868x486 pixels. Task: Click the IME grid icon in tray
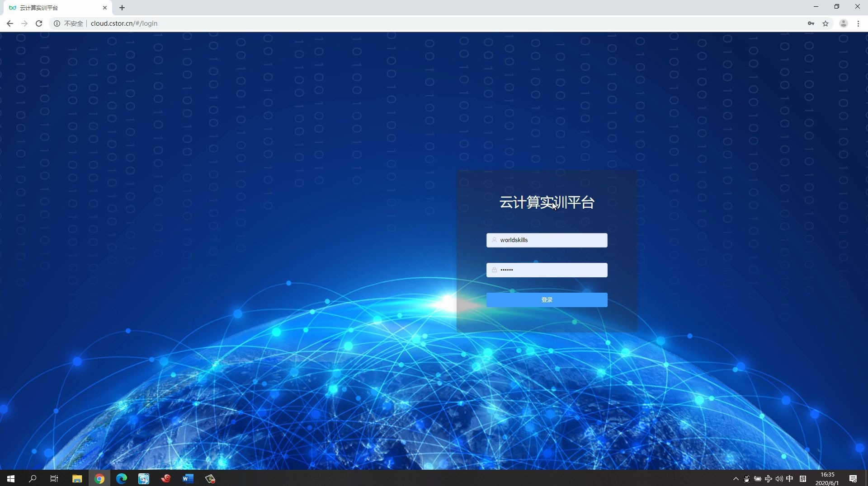pyautogui.click(x=803, y=479)
